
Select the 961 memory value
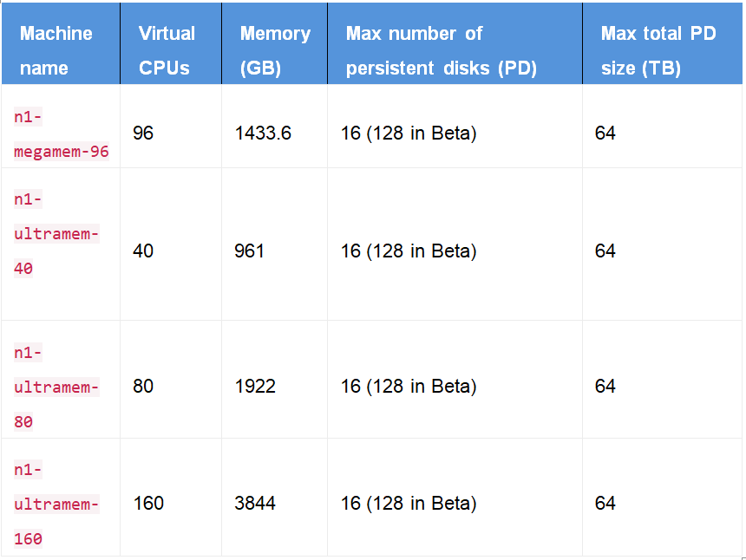[x=250, y=251]
